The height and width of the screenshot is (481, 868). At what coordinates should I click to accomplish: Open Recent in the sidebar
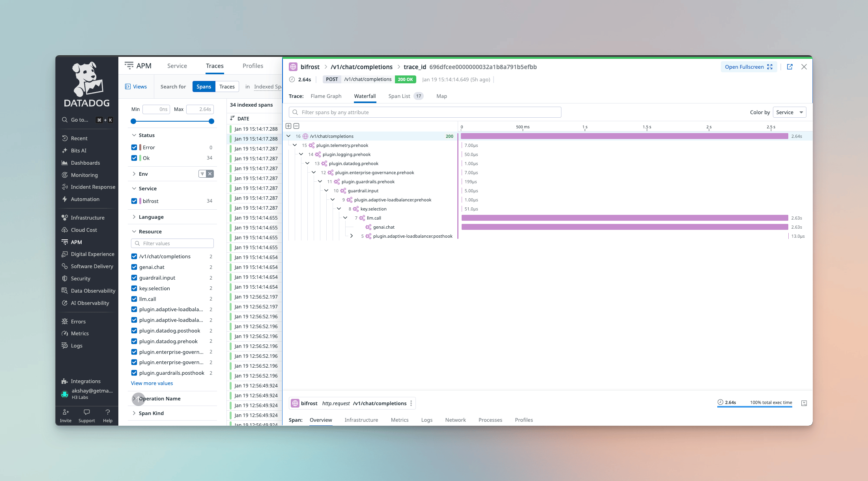(79, 138)
